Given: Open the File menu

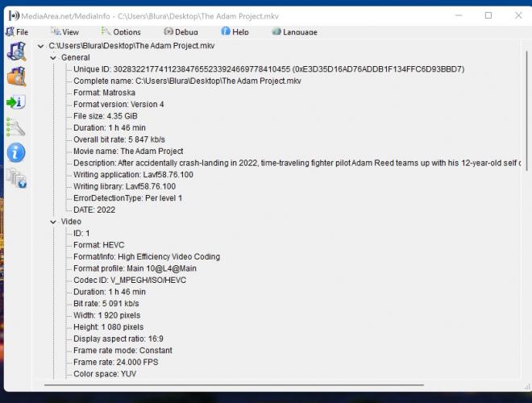Looking at the screenshot, I should click(17, 32).
